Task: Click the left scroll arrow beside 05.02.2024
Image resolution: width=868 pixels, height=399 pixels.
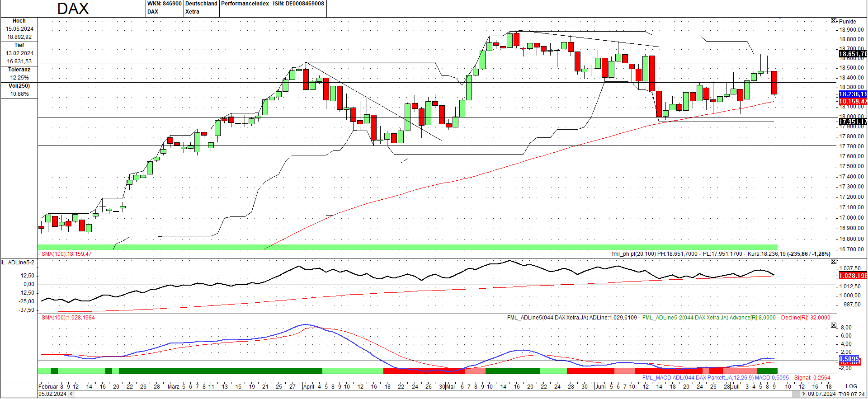Action: point(70,394)
